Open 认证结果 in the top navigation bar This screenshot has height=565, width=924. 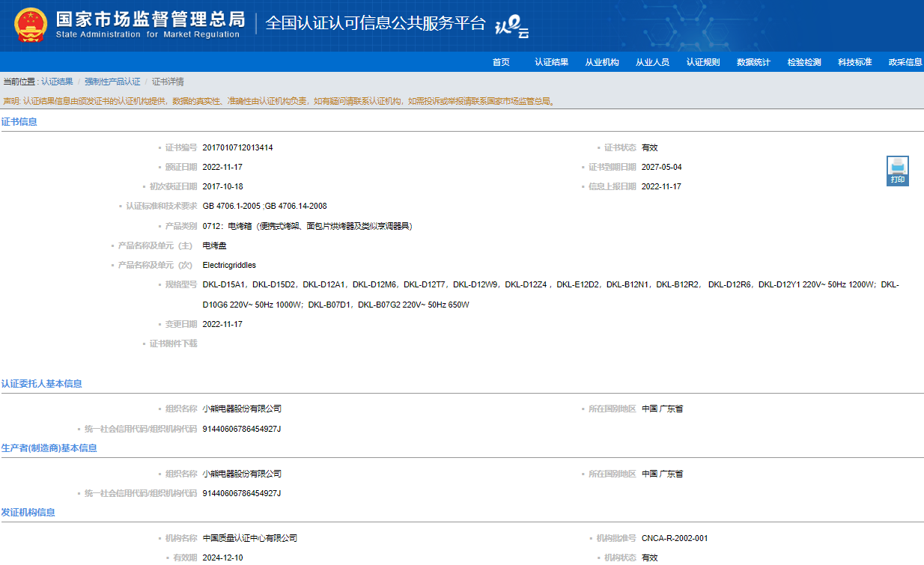[551, 62]
